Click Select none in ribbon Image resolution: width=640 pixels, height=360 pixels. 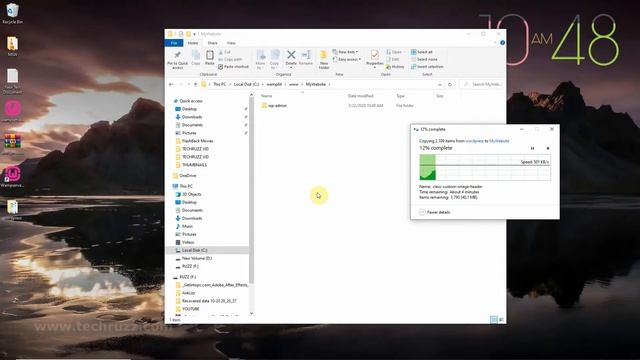[x=424, y=59]
